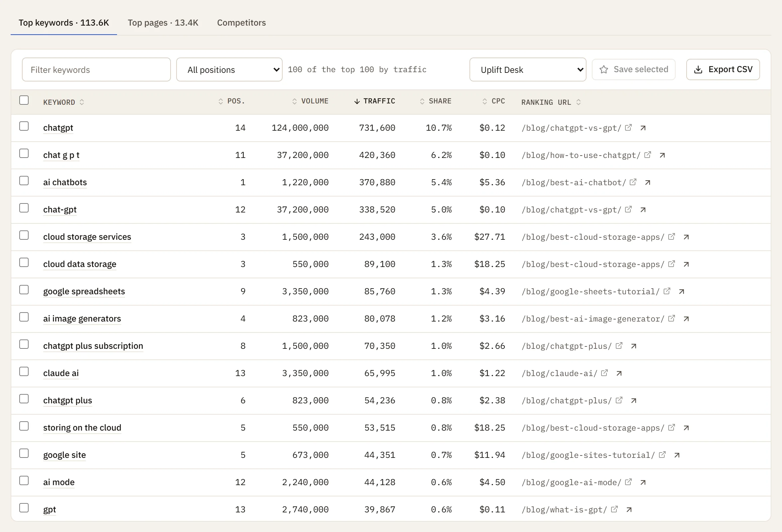Open external link icon in chatgpt plus row
Viewport: 782px width, 532px height.
click(619, 400)
